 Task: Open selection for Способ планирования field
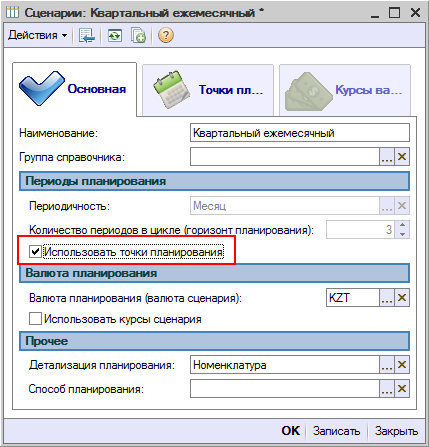click(x=387, y=389)
